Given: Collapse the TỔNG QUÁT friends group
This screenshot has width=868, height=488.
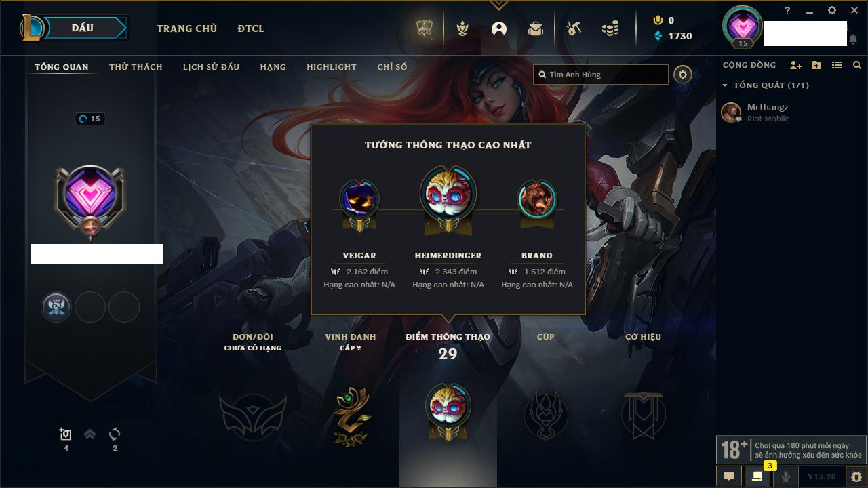Looking at the screenshot, I should (725, 85).
